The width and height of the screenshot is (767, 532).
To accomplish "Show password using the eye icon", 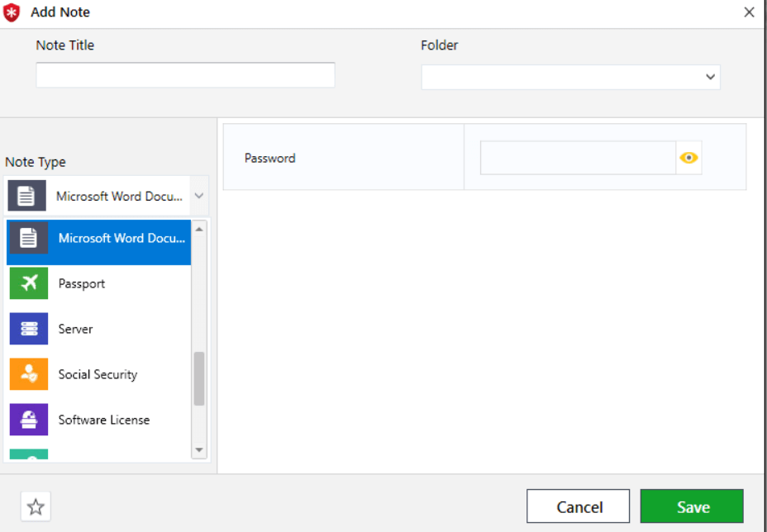I will (x=688, y=158).
